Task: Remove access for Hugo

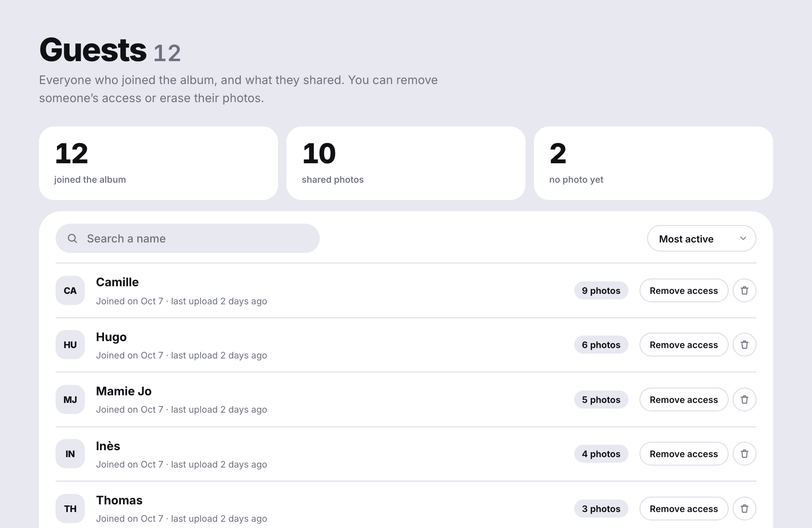Action: [x=684, y=345]
